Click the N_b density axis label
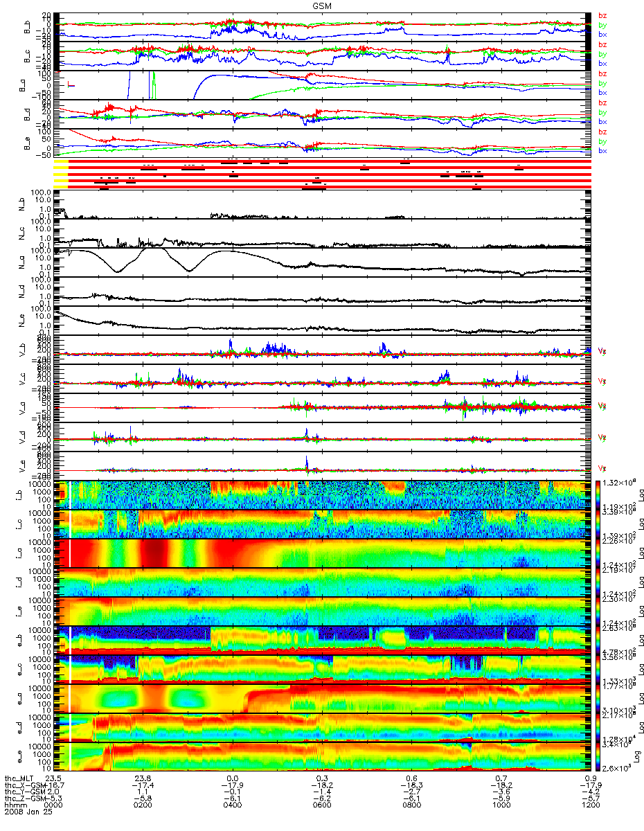The width and height of the screenshot is (644, 831). coord(21,206)
